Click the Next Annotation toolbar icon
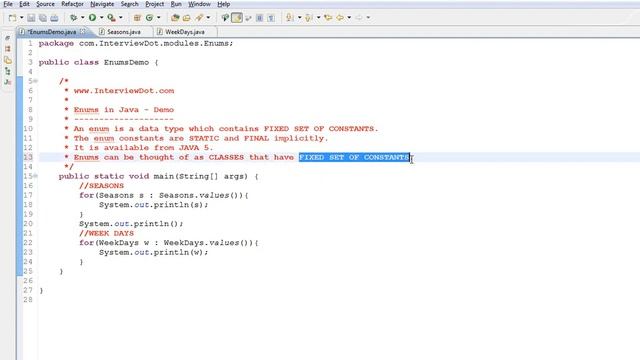The width and height of the screenshot is (640, 360). point(289,18)
